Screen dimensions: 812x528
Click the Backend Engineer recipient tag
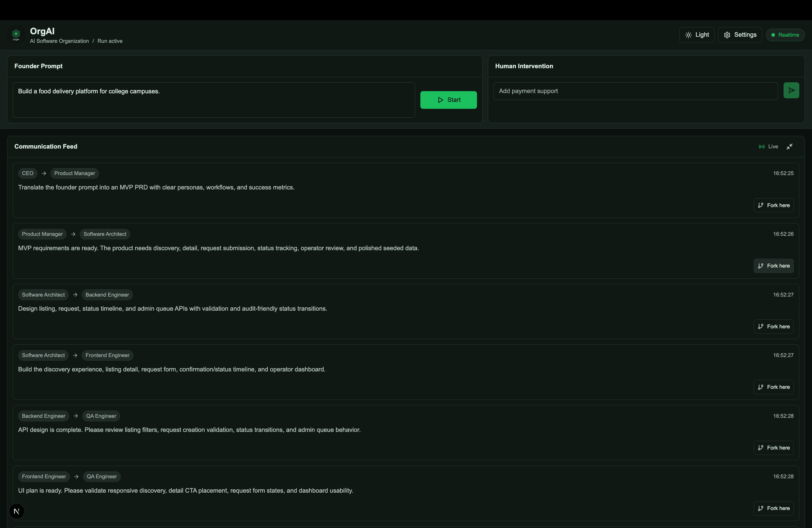pos(107,295)
